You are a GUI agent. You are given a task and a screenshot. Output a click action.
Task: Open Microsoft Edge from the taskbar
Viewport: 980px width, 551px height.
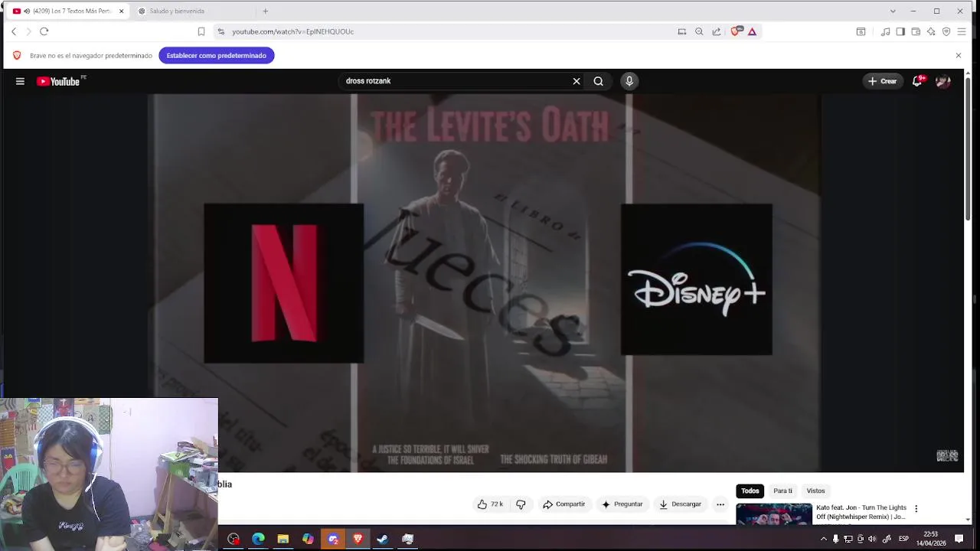pos(258,539)
